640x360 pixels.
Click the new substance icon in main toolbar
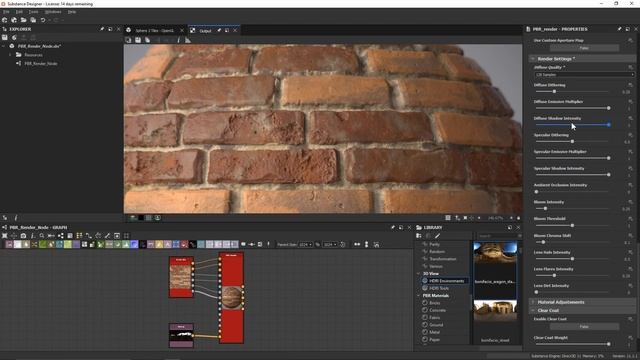pos(5,20)
